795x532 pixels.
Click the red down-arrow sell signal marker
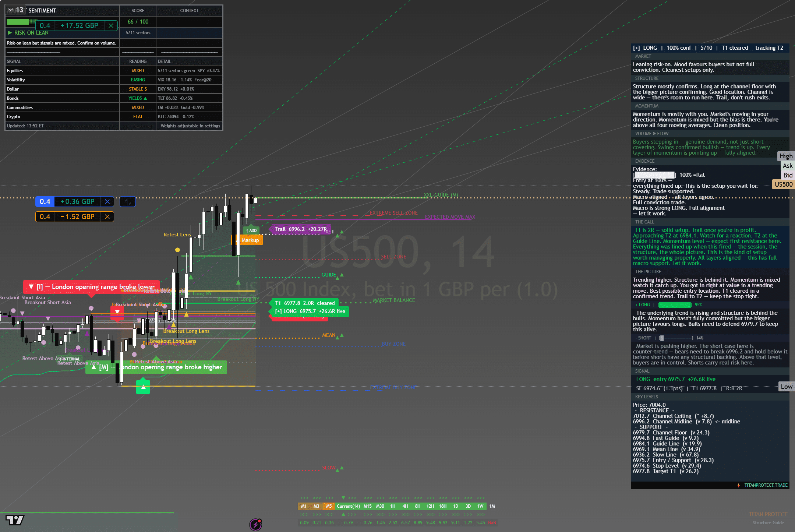pyautogui.click(x=117, y=312)
